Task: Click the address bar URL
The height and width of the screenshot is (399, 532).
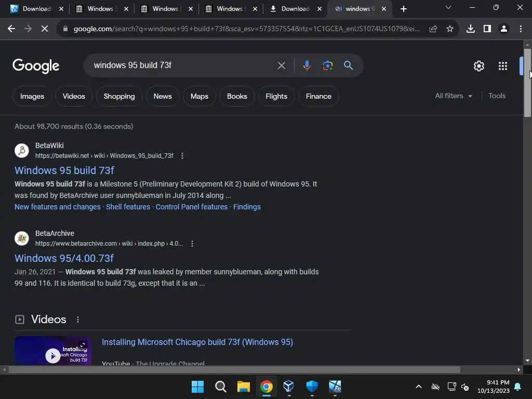Action: pos(246,29)
